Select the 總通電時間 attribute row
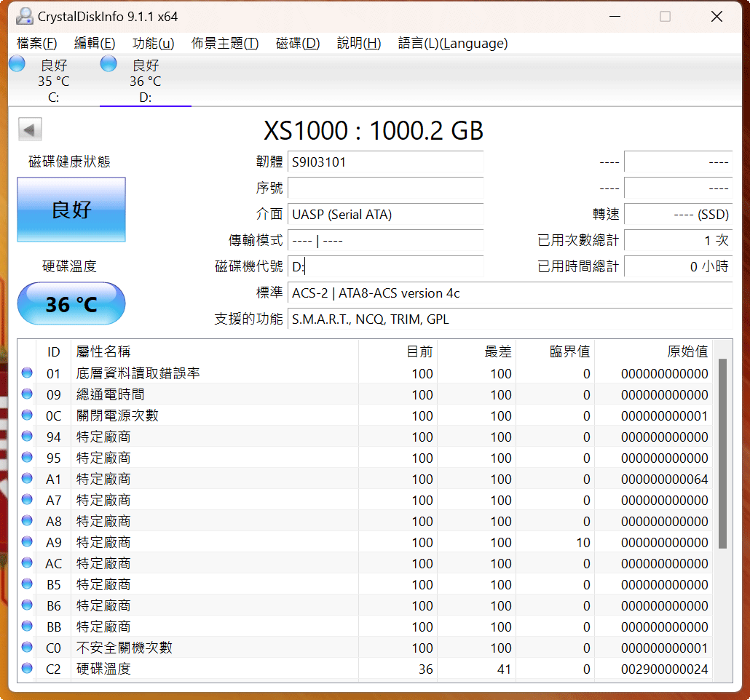The image size is (750, 700). (365, 394)
